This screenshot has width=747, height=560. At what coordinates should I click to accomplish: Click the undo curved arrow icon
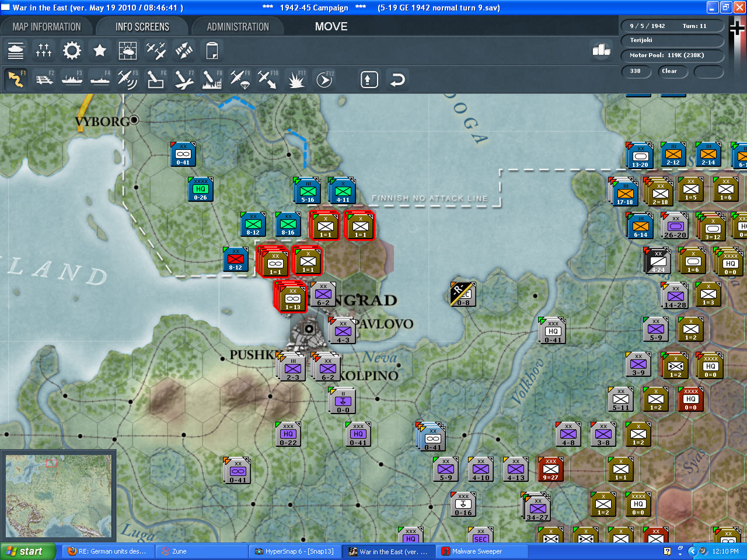click(397, 79)
